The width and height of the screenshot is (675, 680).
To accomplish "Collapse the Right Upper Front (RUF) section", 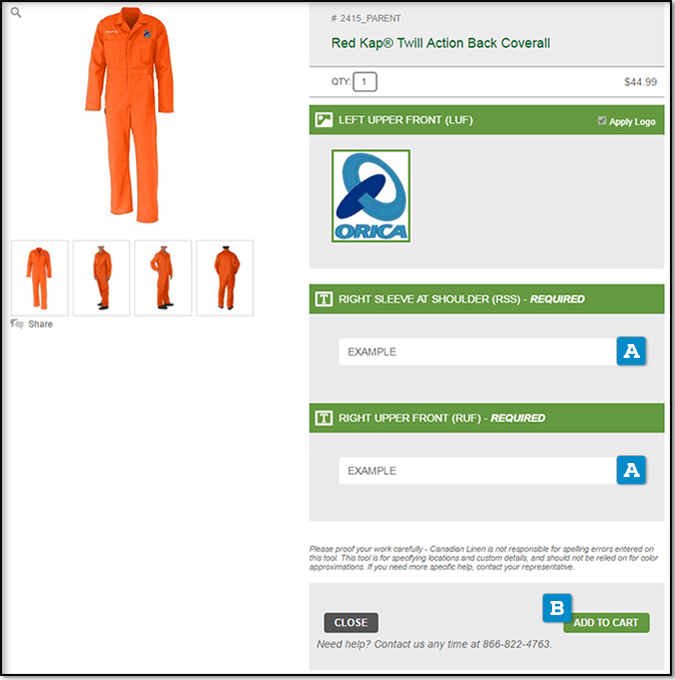I will (x=487, y=418).
